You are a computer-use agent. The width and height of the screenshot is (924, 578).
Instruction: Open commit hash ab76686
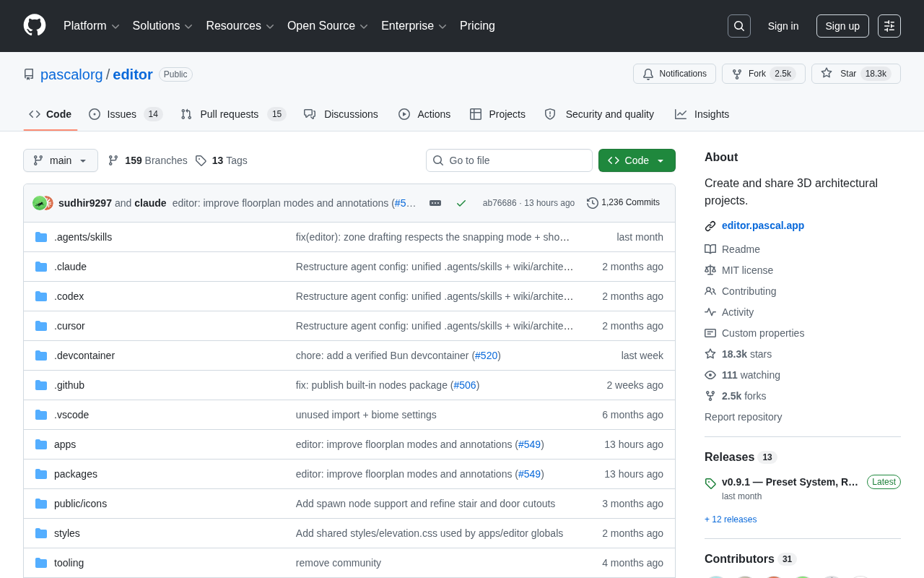[500, 203]
